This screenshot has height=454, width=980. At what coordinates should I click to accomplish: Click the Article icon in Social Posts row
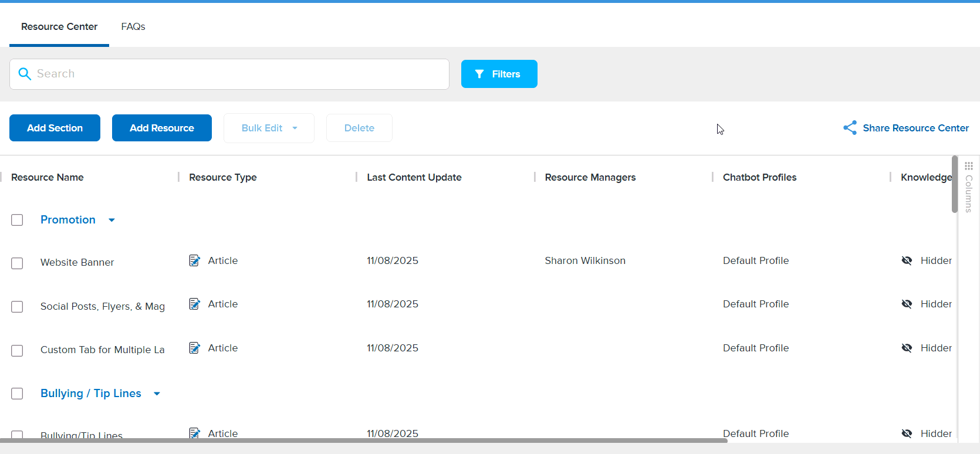coord(195,304)
